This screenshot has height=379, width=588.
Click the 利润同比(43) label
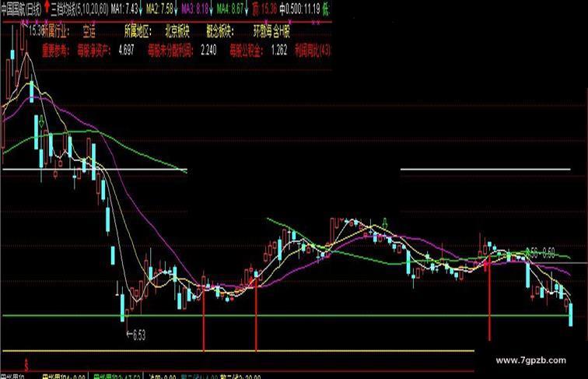(x=313, y=51)
